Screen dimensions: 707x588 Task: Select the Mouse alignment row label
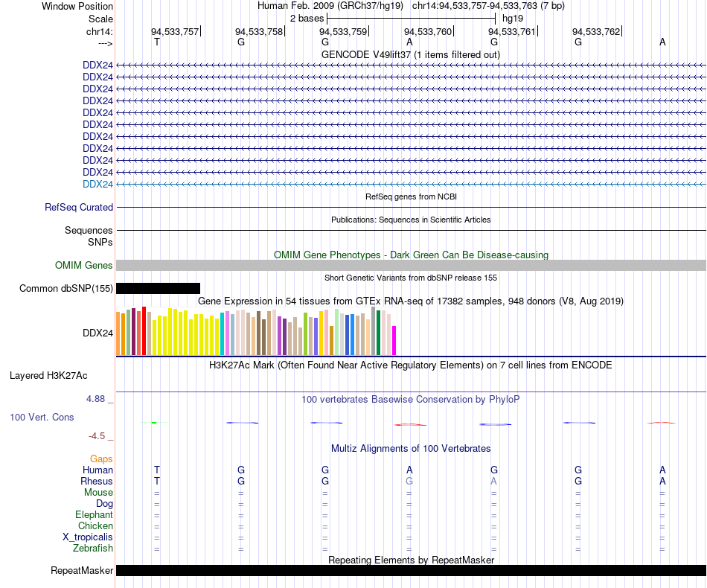pos(98,493)
